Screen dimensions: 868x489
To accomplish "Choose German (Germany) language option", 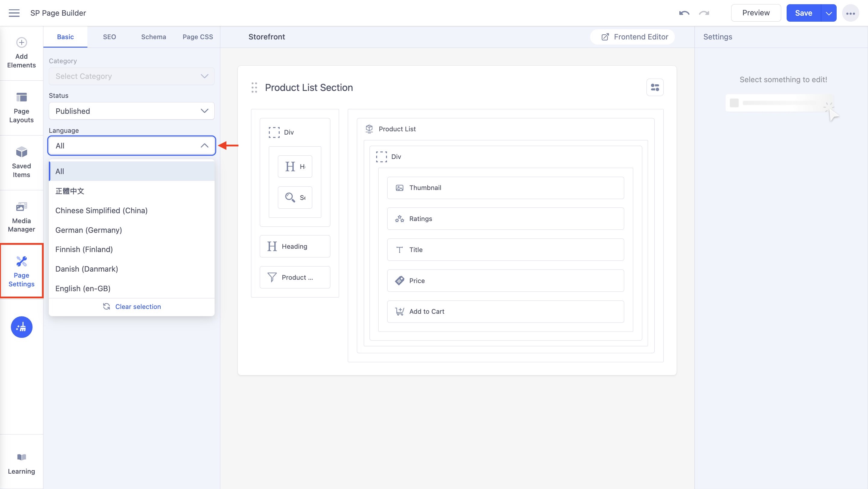I will click(131, 230).
